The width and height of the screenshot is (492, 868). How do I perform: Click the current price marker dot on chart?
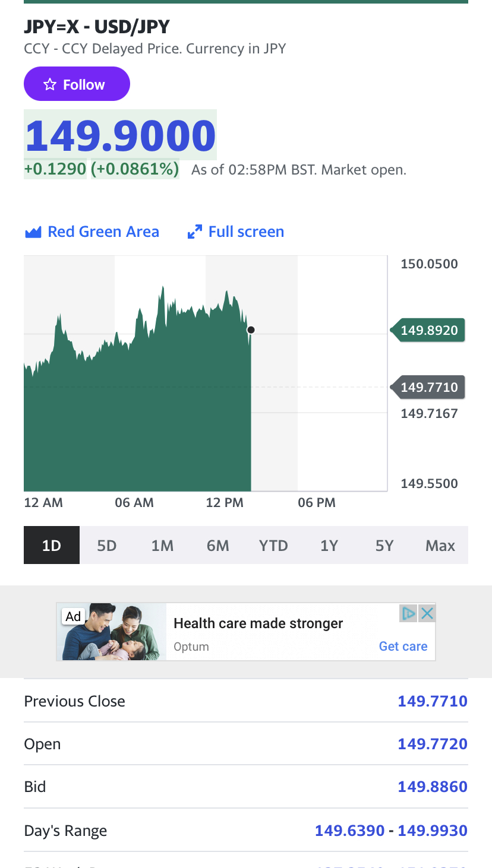pyautogui.click(x=251, y=330)
